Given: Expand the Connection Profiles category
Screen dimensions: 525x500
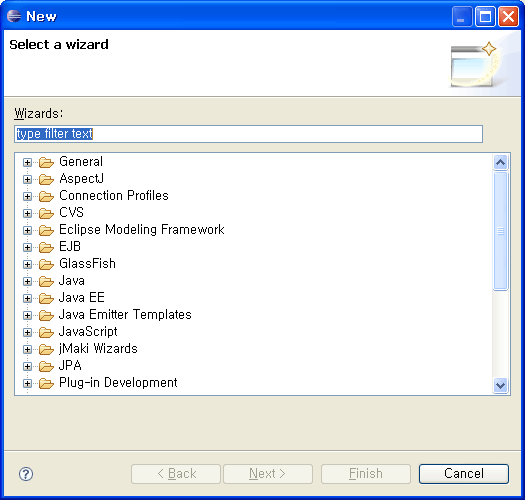Looking at the screenshot, I should coord(27,196).
